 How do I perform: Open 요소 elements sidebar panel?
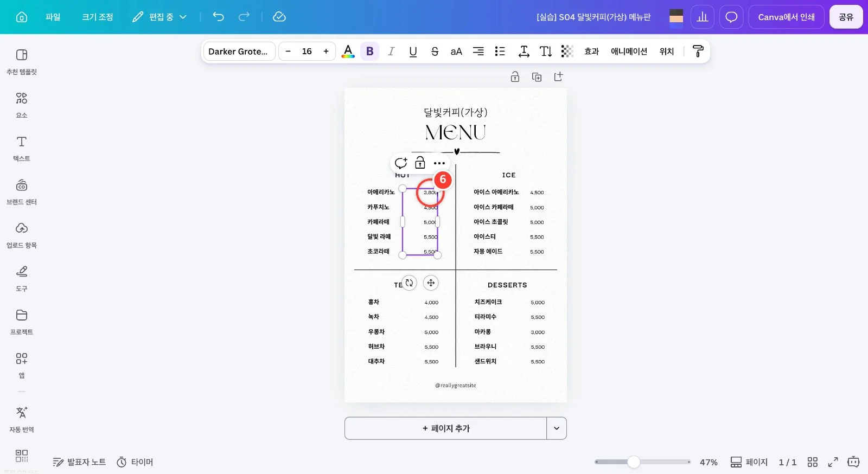tap(22, 105)
